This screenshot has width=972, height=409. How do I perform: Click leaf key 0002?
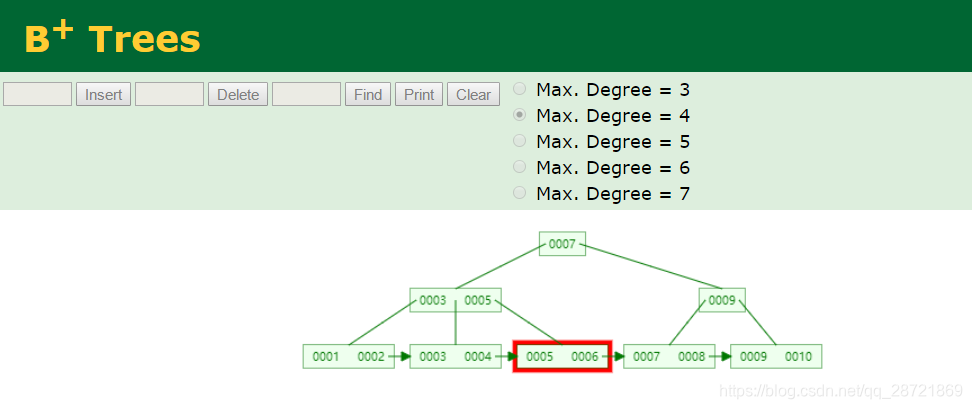tap(371, 357)
